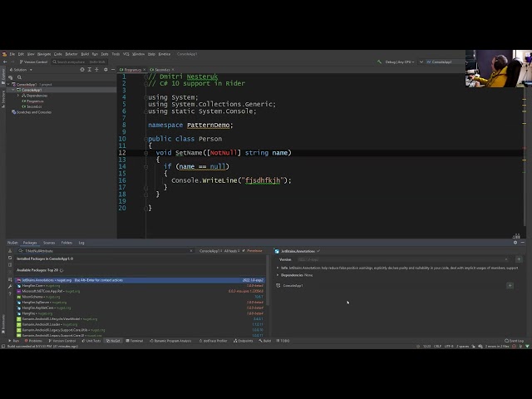Fold the if block at line 14
The width and height of the screenshot is (532, 399).
coord(145,166)
